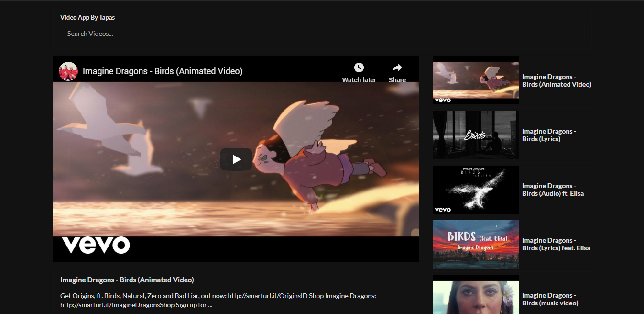Screen dimensions: 644x314
Task: Click the sidebar title Birds (Lyrics) feat. Elisa
Action: [x=556, y=244]
